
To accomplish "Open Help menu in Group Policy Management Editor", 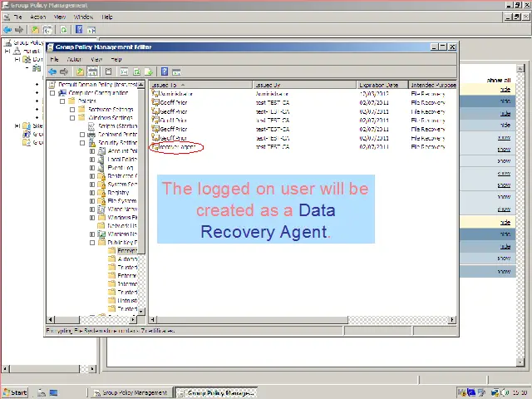I will (116, 59).
